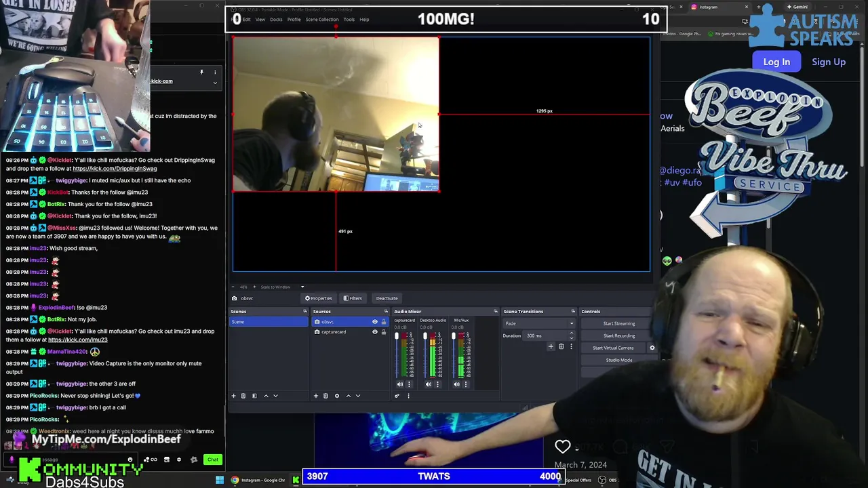This screenshot has width=868, height=488.
Task: Remove the selected scene with the trash icon
Action: point(243,396)
